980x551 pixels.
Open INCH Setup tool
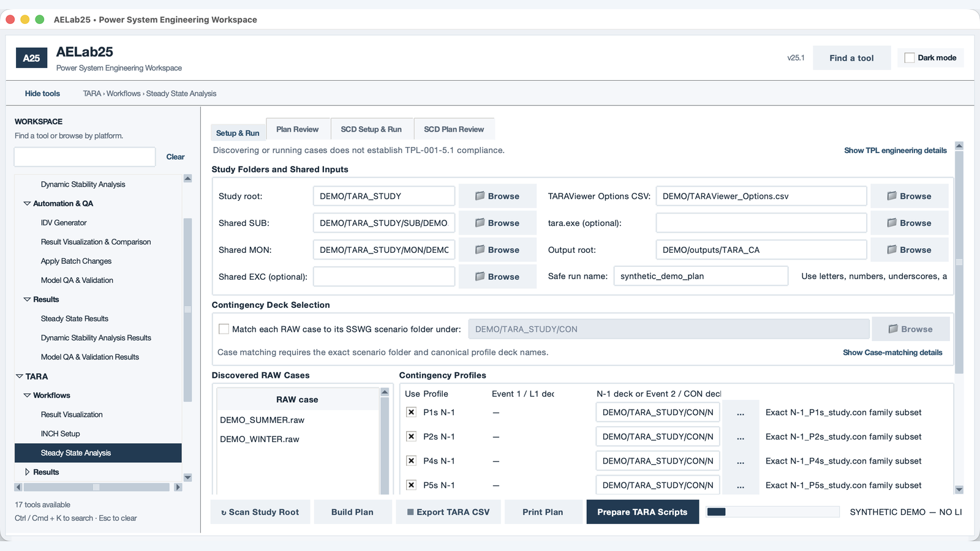(60, 433)
